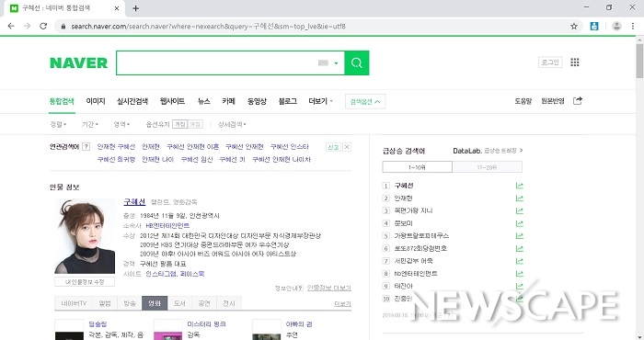Screen dimensions: 644x340
Task: Select the 네이버TV profile tab
Action: [74, 303]
